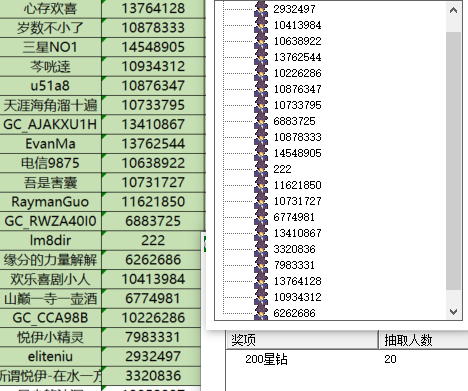
Task: Click the user icon beside 10638922 in tree
Action: [x=261, y=41]
